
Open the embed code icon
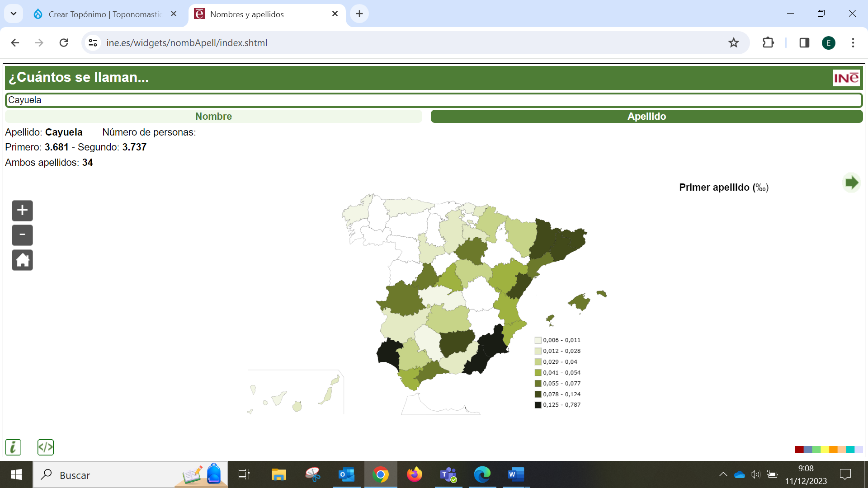click(46, 447)
